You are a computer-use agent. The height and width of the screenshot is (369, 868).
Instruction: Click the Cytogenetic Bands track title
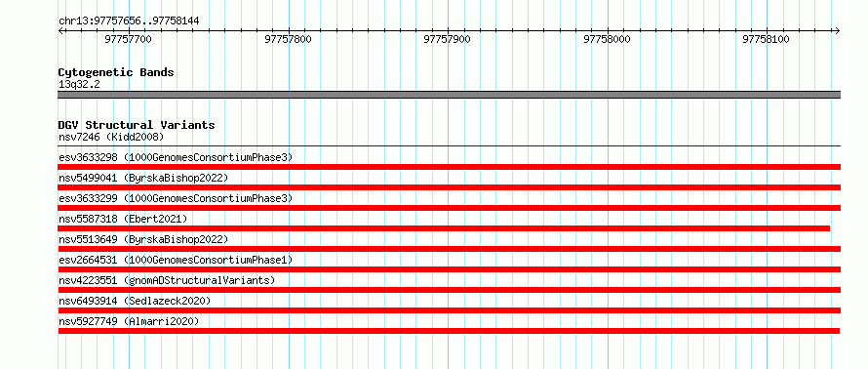point(116,72)
